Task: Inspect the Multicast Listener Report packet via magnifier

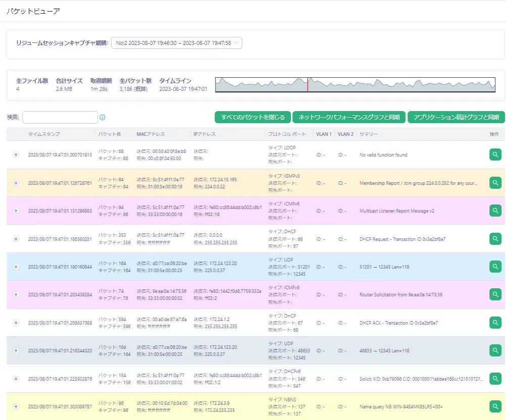Action: point(495,211)
